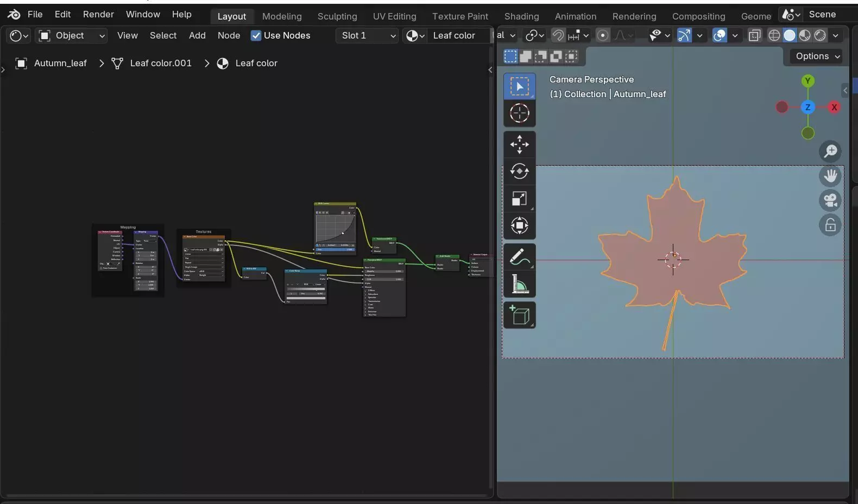The image size is (858, 504).
Task: Select the Scale tool
Action: pos(520,199)
